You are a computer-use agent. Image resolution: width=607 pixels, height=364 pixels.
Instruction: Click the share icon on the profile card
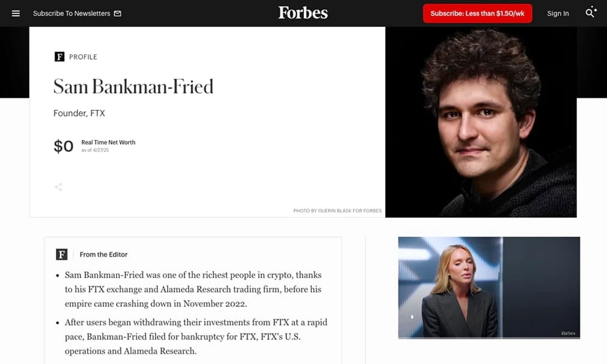(58, 187)
